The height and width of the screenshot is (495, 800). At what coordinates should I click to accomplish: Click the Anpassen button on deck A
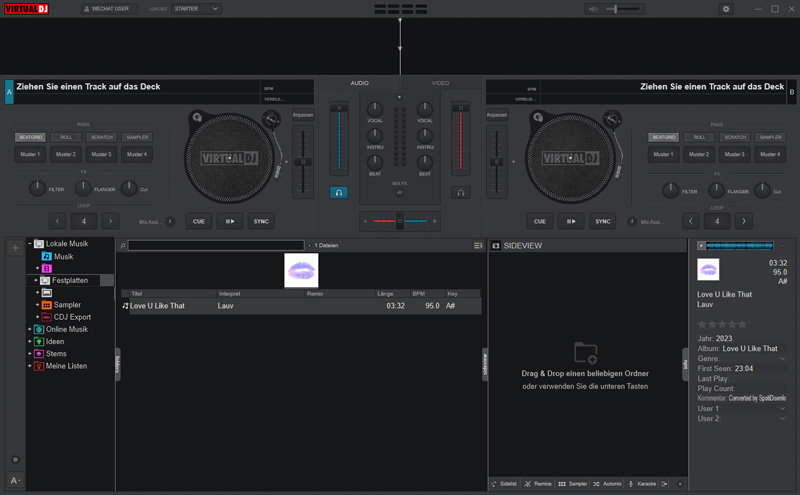(303, 115)
